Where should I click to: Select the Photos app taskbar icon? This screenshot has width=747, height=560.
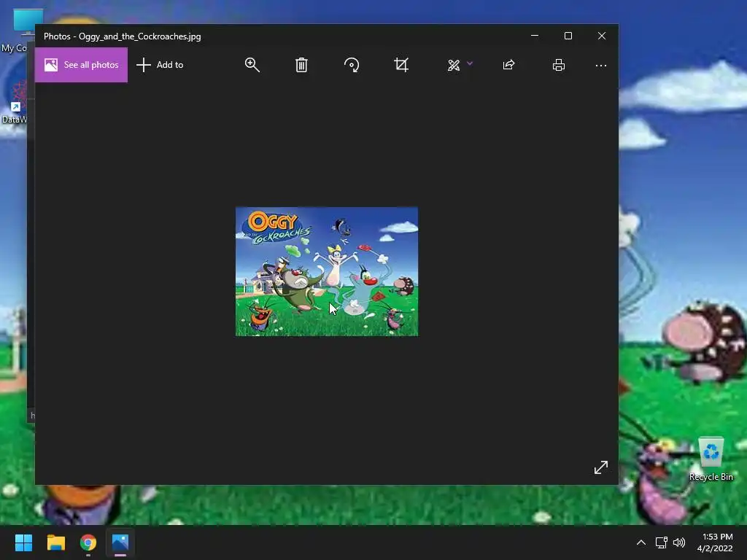point(120,542)
